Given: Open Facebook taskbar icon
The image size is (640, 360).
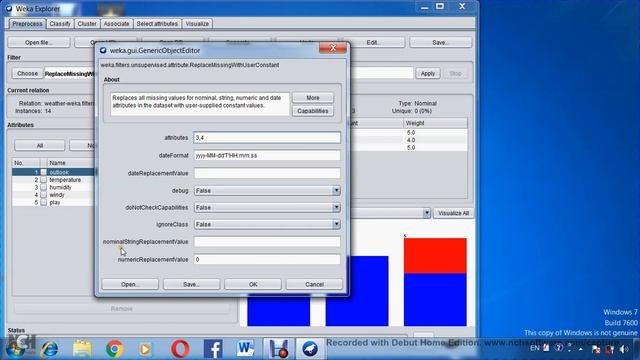Looking at the screenshot, I should click(213, 349).
